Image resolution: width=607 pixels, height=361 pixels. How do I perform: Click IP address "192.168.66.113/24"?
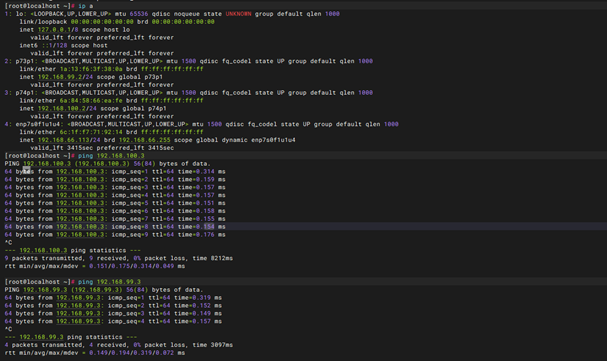click(x=69, y=140)
